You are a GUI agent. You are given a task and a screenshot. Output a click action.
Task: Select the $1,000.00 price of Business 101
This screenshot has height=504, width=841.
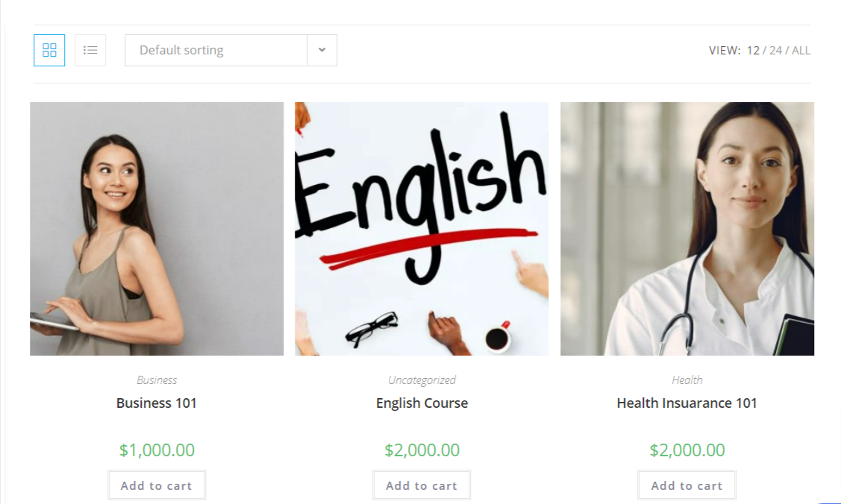tap(157, 450)
